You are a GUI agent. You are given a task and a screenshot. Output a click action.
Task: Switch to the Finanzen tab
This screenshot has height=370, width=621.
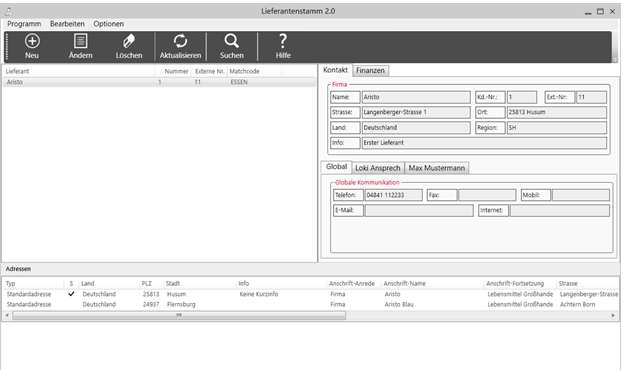[370, 71]
